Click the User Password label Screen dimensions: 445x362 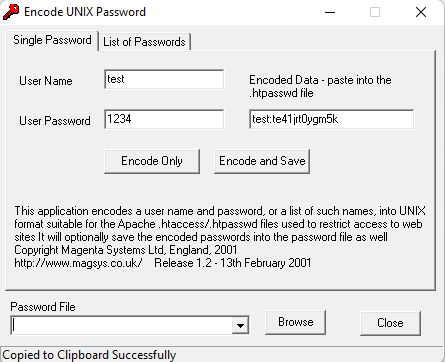tap(55, 121)
